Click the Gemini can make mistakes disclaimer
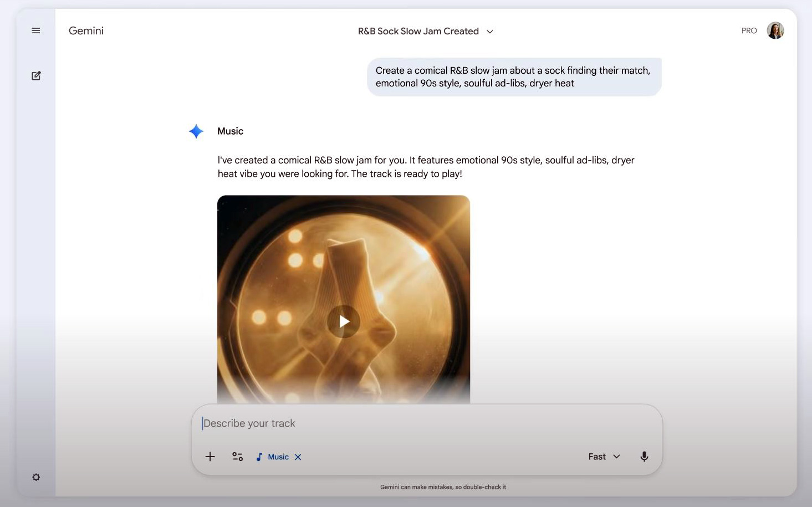 point(443,487)
